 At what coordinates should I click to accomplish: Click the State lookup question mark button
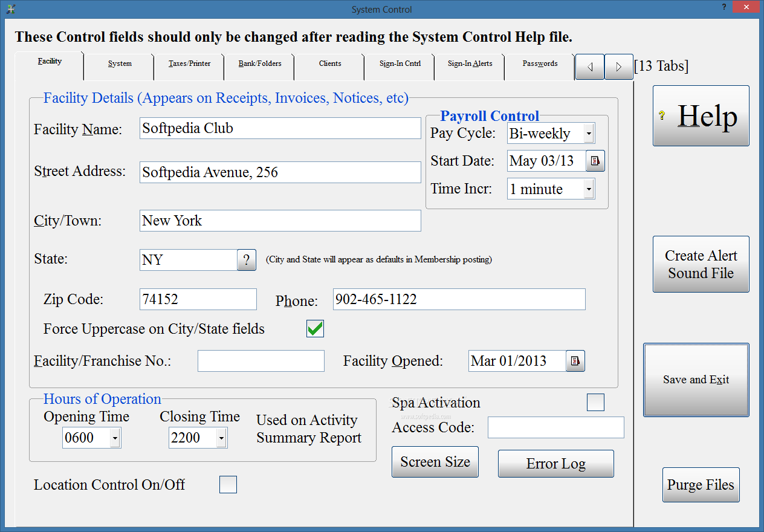(x=247, y=260)
